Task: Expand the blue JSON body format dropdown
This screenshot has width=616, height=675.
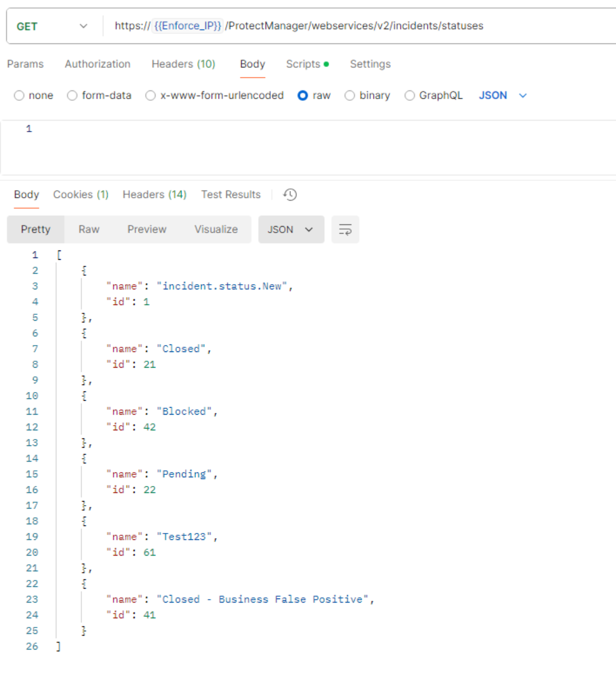Action: coord(502,96)
